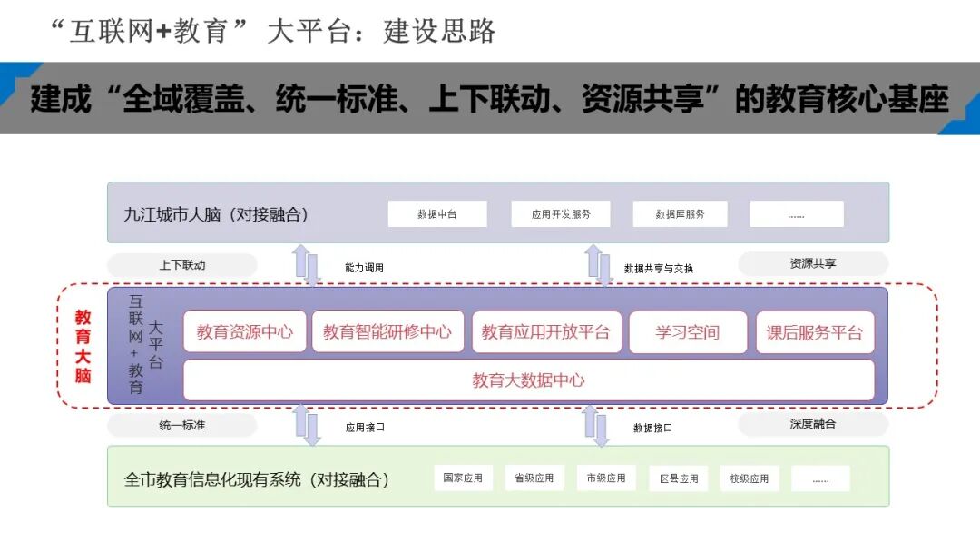Select the 教育资源中心 block
The height and width of the screenshot is (552, 980).
tap(245, 331)
